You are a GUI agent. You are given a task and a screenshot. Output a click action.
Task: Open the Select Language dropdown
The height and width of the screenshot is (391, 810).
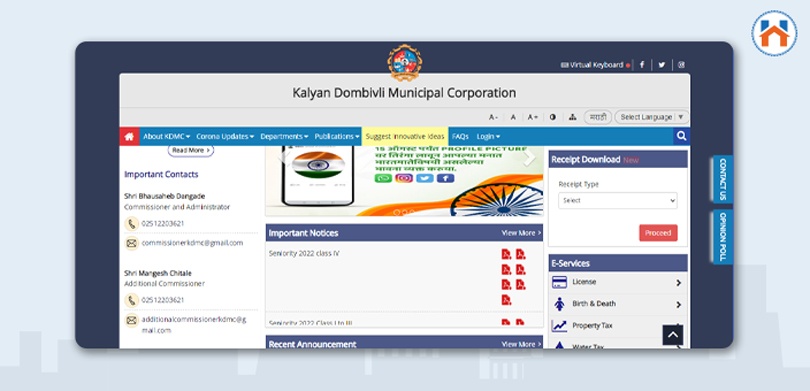pos(651,117)
